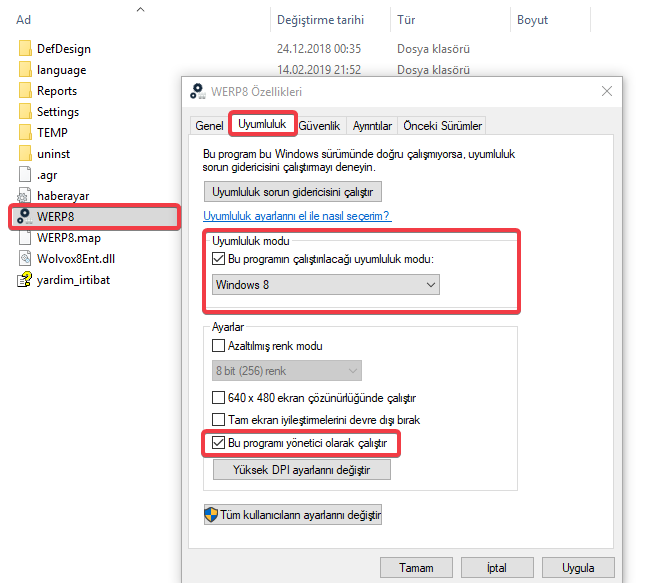The width and height of the screenshot is (671, 583).
Task: Select the Wolvox8Ent.dll file name
Action: [x=76, y=259]
